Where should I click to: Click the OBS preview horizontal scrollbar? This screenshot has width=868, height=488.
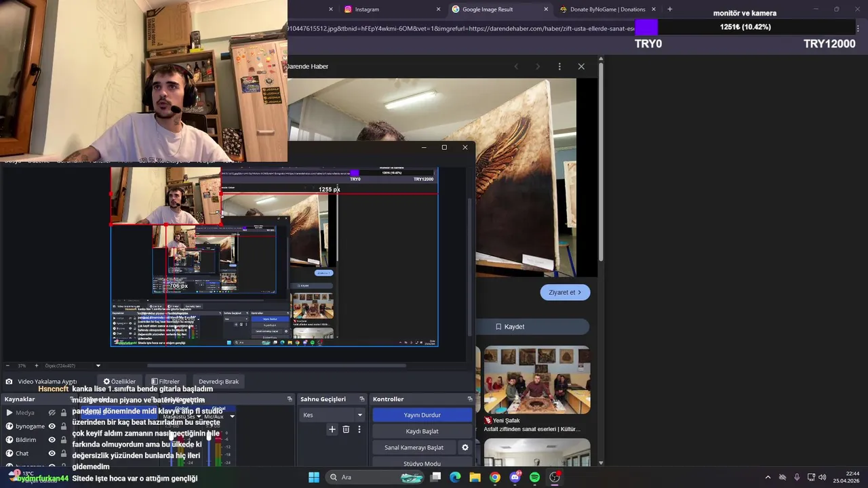pos(276,366)
